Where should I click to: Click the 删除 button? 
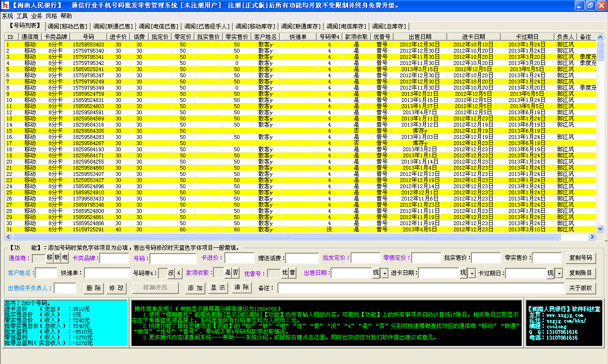(x=94, y=288)
